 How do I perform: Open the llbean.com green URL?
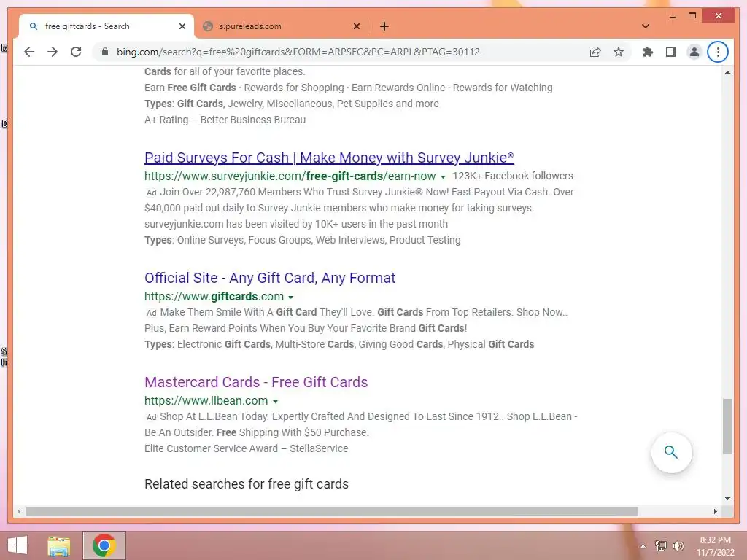click(x=206, y=401)
